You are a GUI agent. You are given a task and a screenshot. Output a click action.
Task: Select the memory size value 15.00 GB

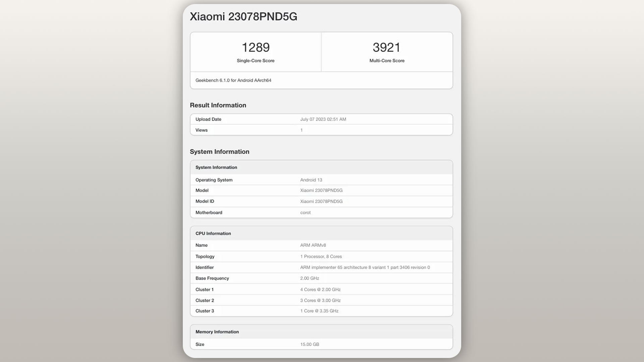pos(310,345)
